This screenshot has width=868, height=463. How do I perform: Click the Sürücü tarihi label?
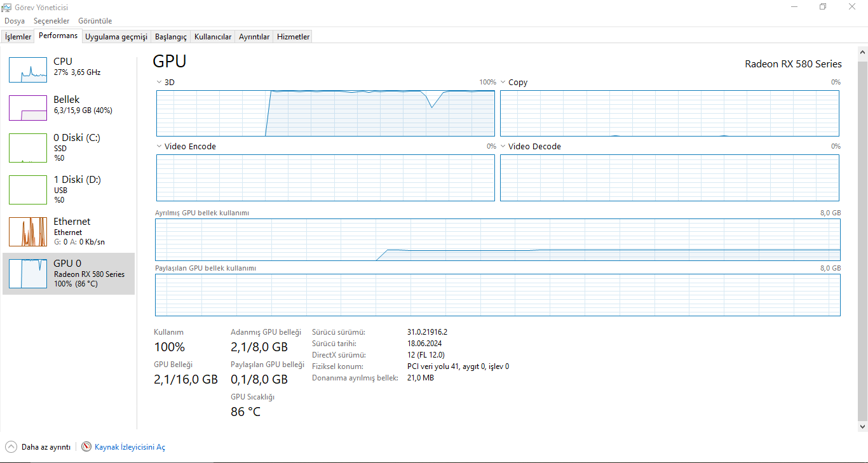[336, 344]
